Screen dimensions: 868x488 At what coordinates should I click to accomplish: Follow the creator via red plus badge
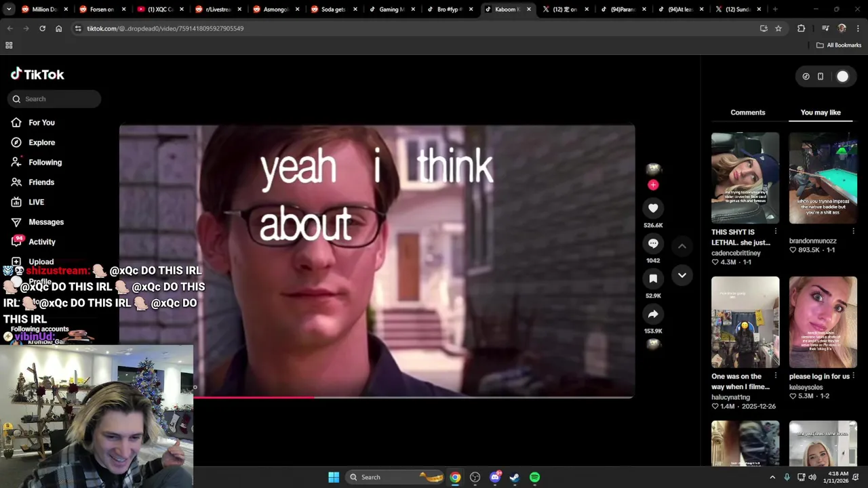click(653, 184)
